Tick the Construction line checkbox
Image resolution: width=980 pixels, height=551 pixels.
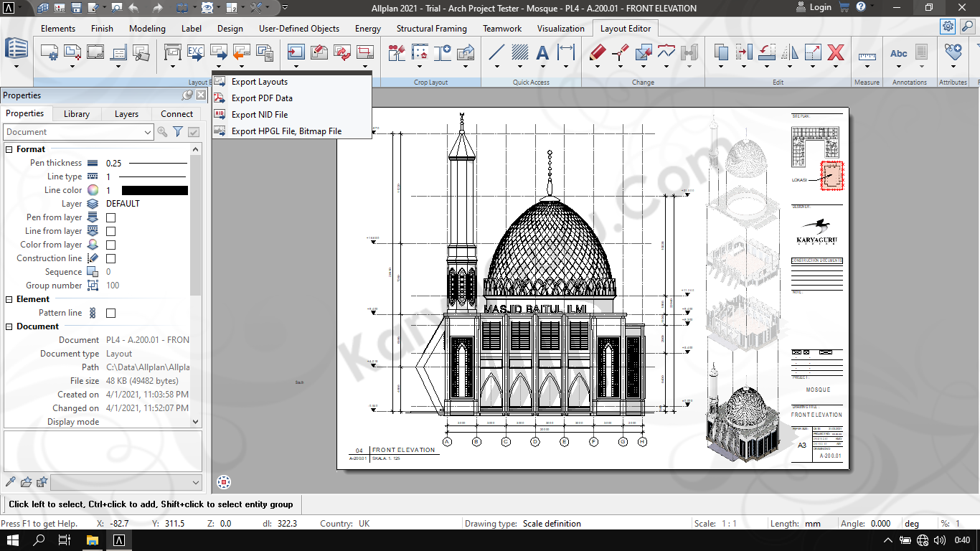coord(111,258)
